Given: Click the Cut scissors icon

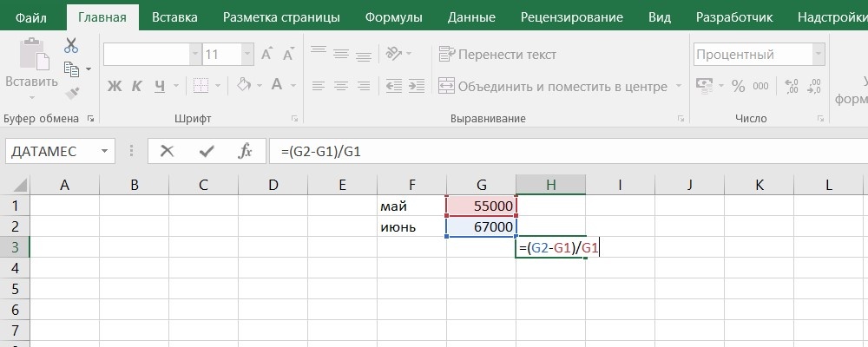Looking at the screenshot, I should click(71, 45).
